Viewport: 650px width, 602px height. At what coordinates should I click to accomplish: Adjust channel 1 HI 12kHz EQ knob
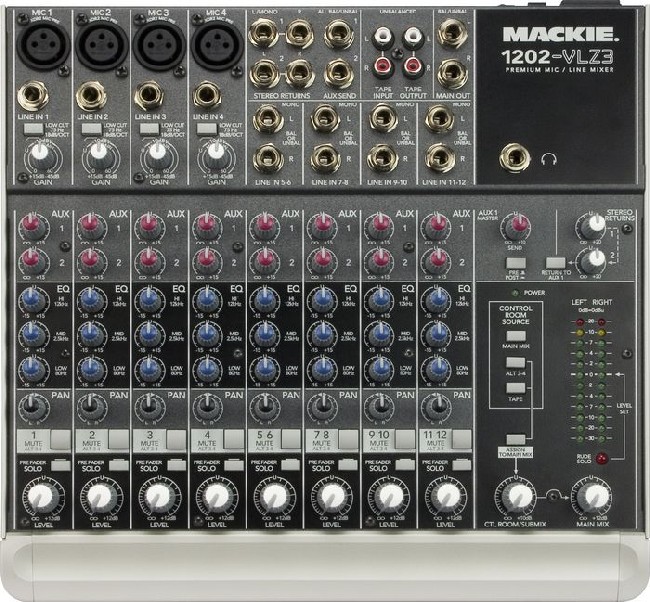click(x=32, y=299)
